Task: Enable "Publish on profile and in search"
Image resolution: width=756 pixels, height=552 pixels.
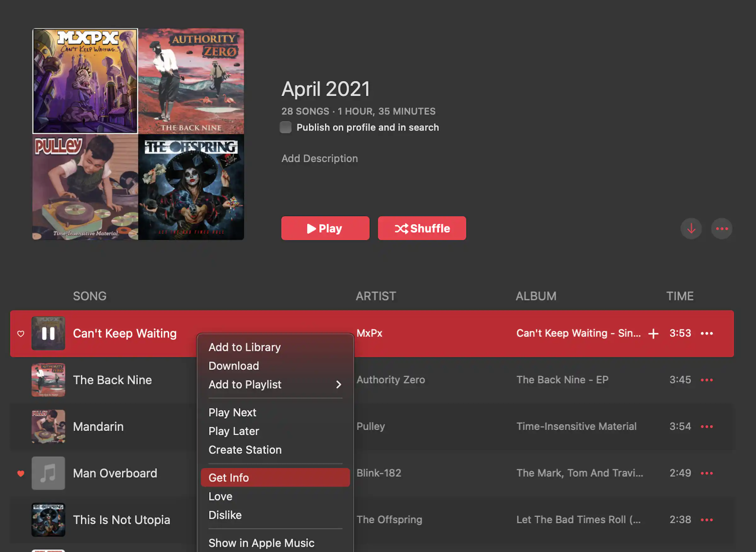Action: [x=286, y=127]
